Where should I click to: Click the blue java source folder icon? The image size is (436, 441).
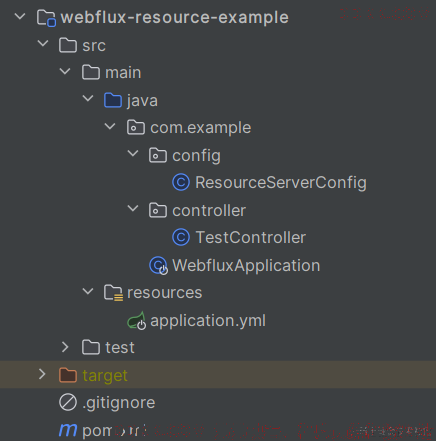pyautogui.click(x=113, y=100)
